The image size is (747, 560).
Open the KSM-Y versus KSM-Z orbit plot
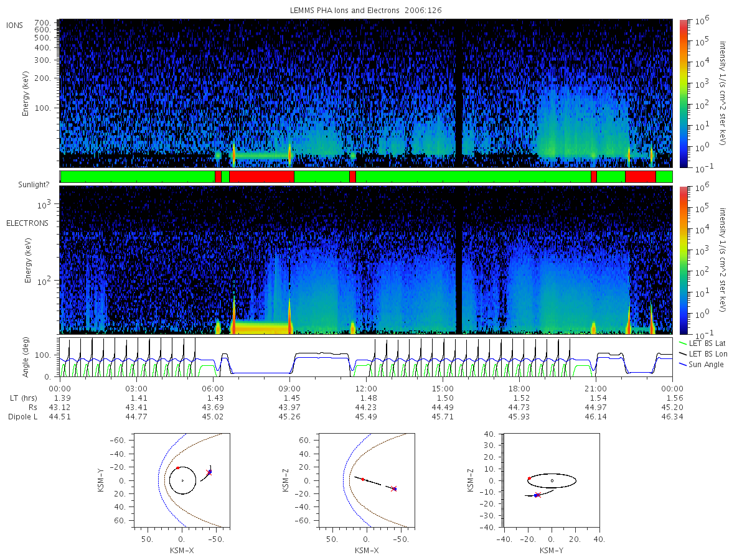coord(552,480)
